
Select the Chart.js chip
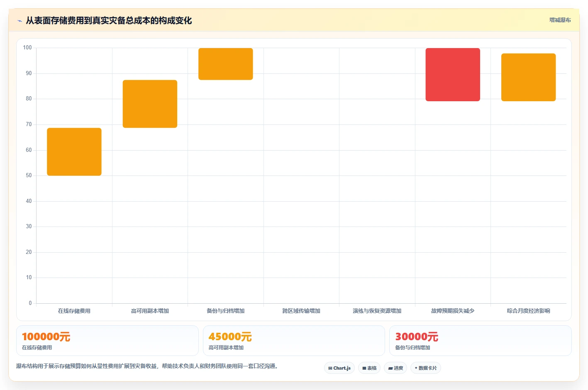pos(339,368)
